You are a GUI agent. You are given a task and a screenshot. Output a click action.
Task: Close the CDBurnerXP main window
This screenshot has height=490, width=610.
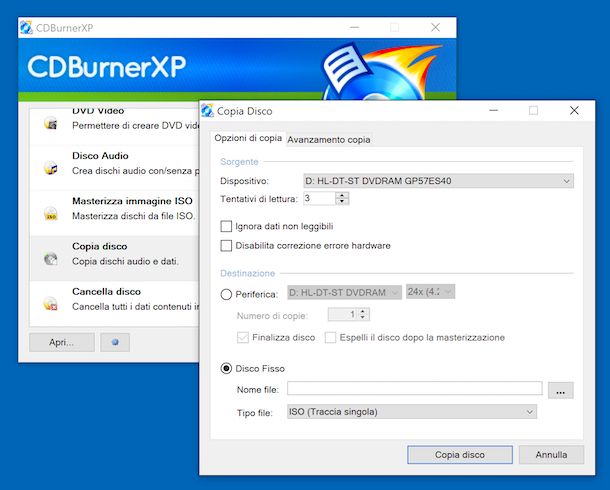[x=435, y=27]
